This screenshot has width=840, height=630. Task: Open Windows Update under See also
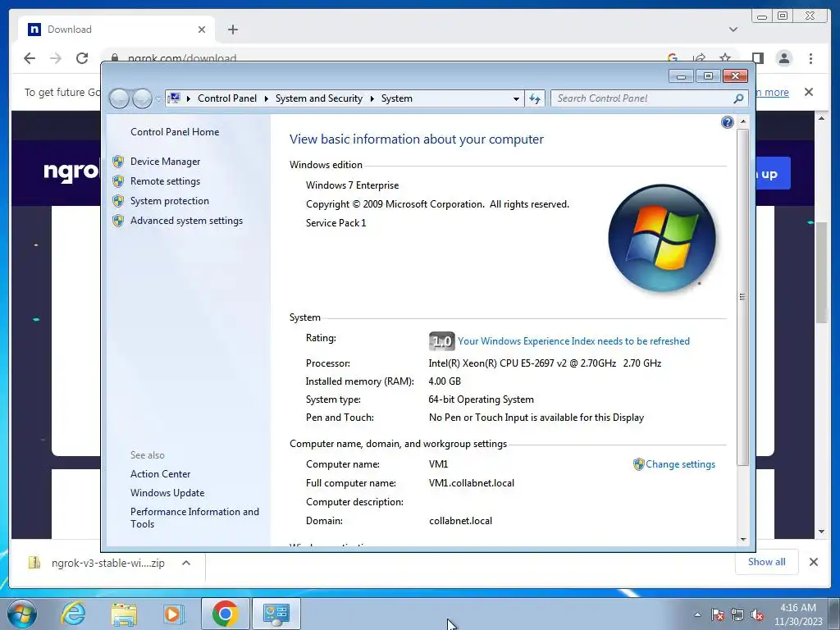[167, 493]
